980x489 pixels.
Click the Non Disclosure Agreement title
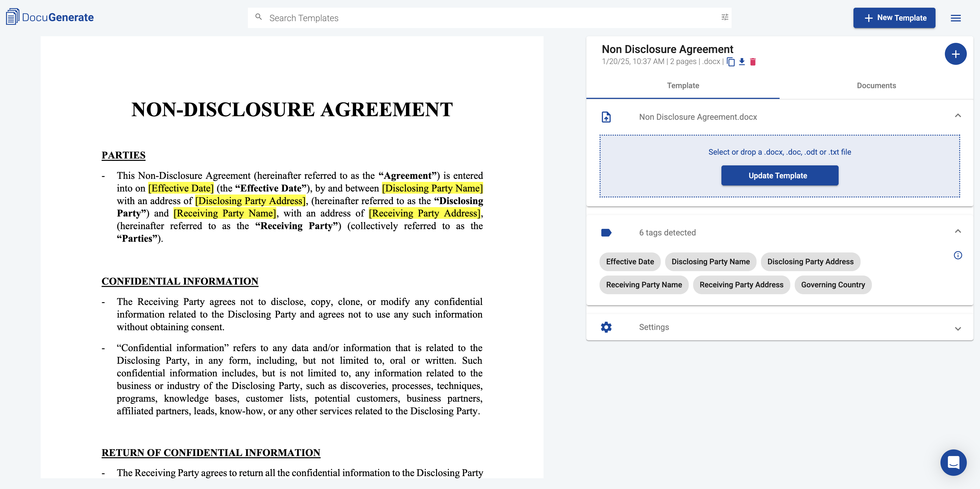667,49
